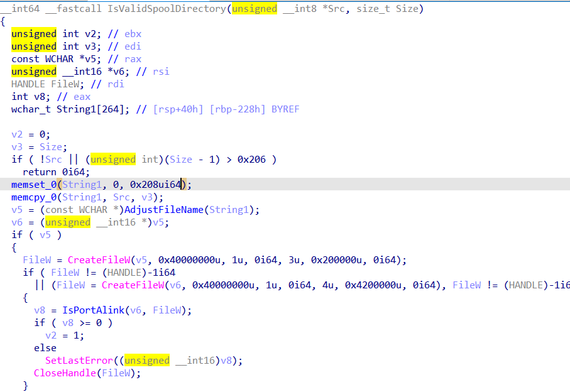The image size is (570, 392).
Task: Click the else keyword
Action: click(45, 348)
